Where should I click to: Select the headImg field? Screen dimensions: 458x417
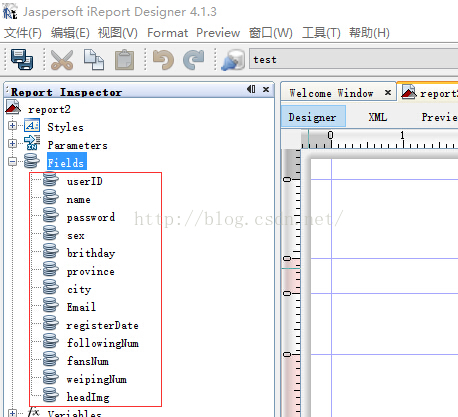(88, 397)
